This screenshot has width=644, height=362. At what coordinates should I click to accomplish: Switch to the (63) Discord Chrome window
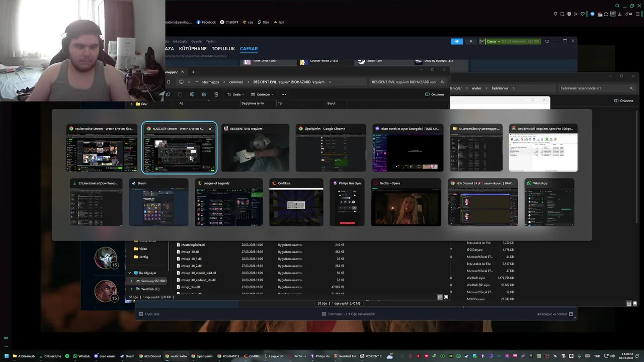click(x=482, y=202)
